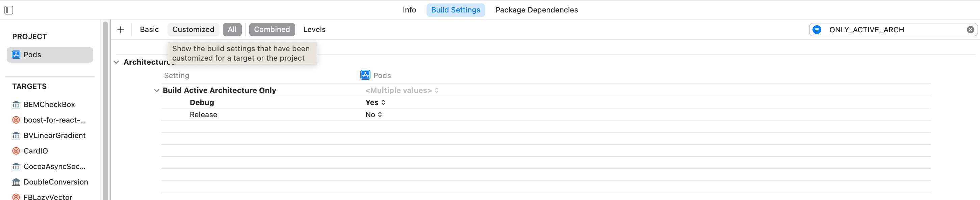Viewport: 980px width, 200px height.
Task: Show Basic build settings
Action: point(149,30)
